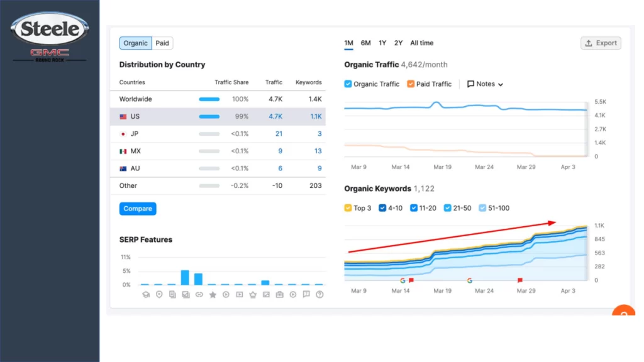Toggle the Top 3 keywords checkbox

tap(348, 208)
